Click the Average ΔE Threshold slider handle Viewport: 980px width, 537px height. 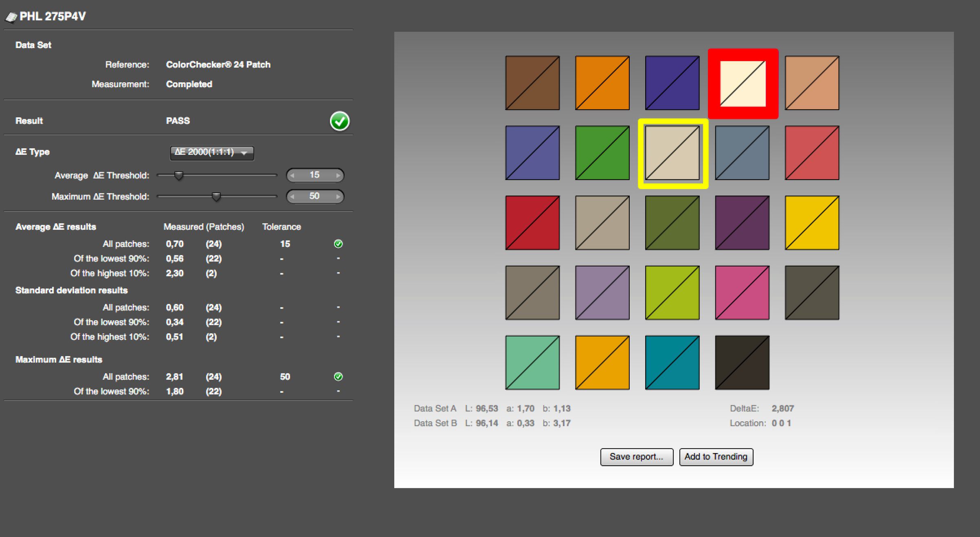(178, 176)
